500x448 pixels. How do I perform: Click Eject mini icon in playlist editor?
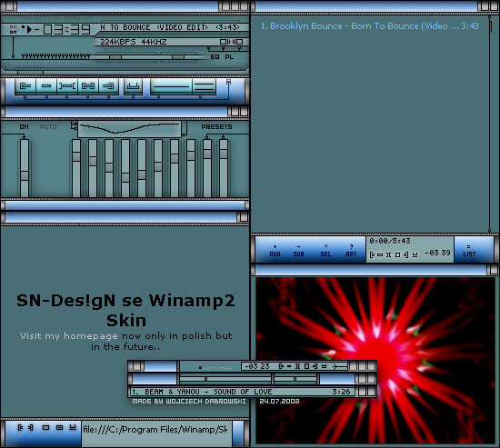click(x=415, y=254)
